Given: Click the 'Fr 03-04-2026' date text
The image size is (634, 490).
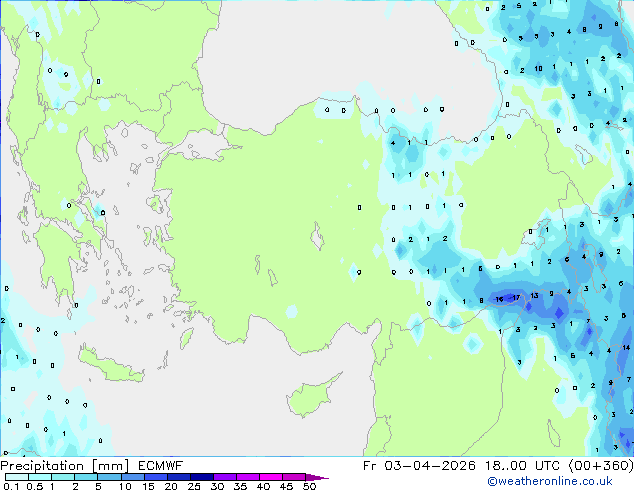Looking at the screenshot, I should 419,466.
